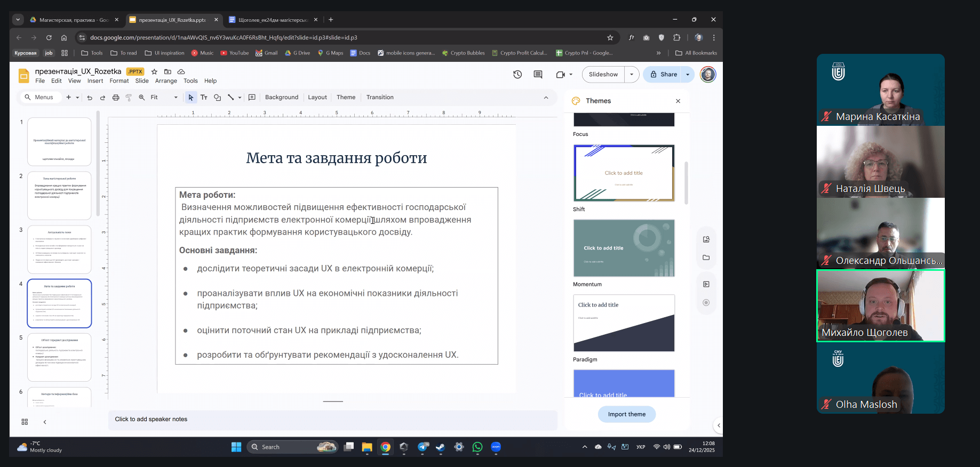Click the Print icon

(x=116, y=98)
